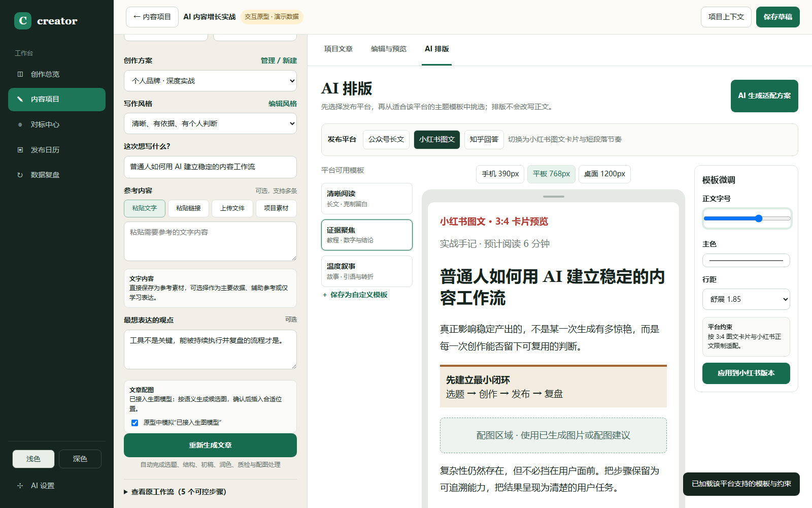Click 先建立最小闭环 callout box
Image resolution: width=812 pixels, height=508 pixels.
[553, 386]
